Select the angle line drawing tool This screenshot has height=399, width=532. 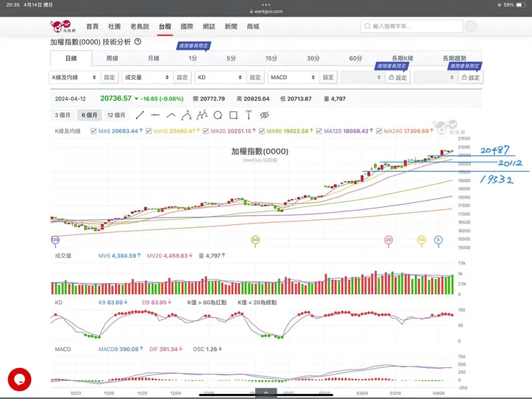(x=171, y=115)
